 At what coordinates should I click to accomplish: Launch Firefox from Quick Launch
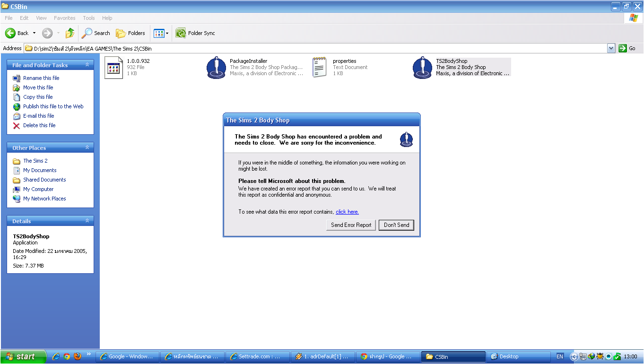78,356
